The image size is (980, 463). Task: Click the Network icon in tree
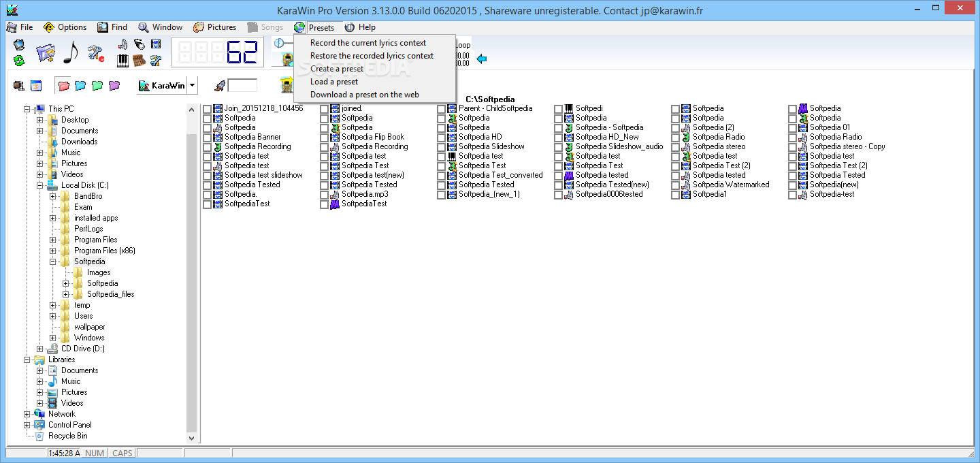39,414
